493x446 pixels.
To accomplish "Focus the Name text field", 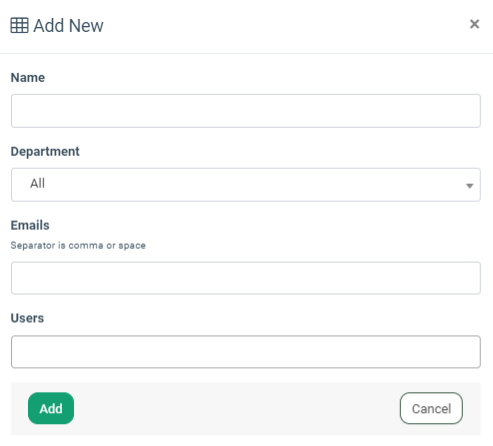I will 246,111.
